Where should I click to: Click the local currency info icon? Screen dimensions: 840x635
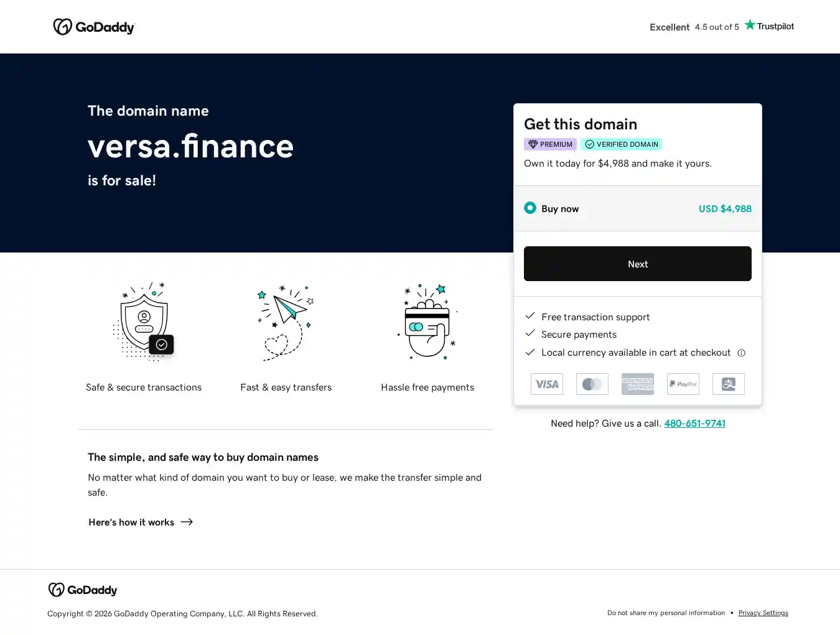point(741,353)
